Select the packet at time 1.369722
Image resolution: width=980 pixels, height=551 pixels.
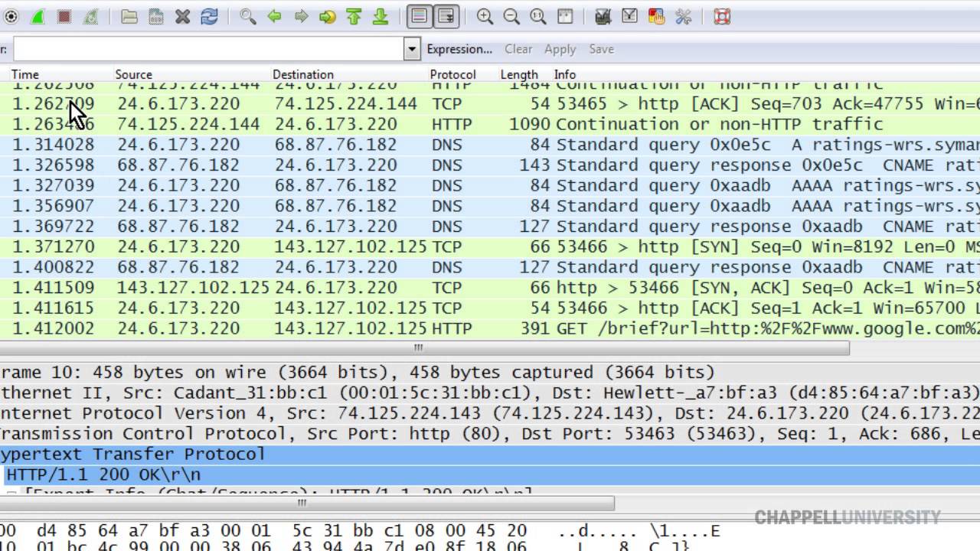490,227
